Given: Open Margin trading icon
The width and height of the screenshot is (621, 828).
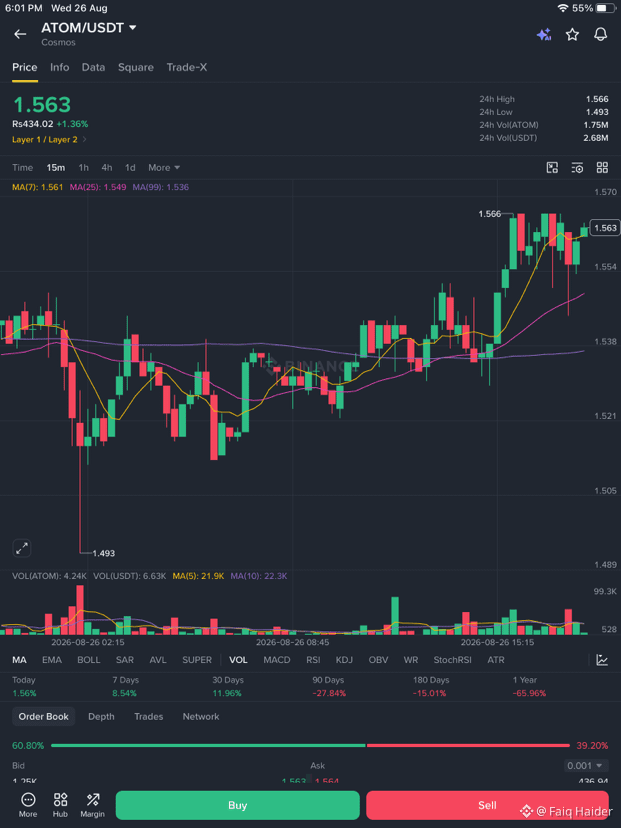Looking at the screenshot, I should pyautogui.click(x=92, y=805).
